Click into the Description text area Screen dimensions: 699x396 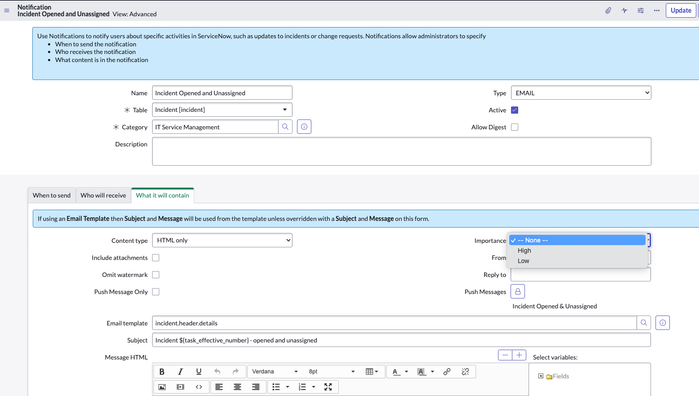click(x=402, y=152)
